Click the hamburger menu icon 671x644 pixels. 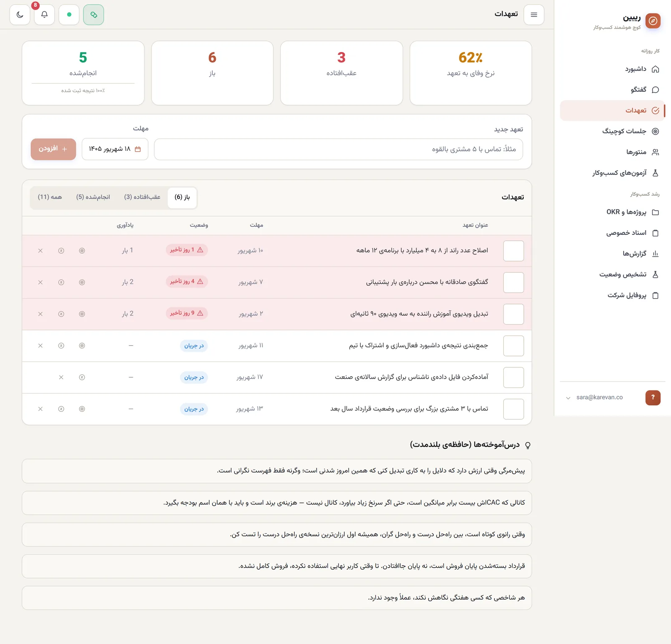(x=534, y=15)
